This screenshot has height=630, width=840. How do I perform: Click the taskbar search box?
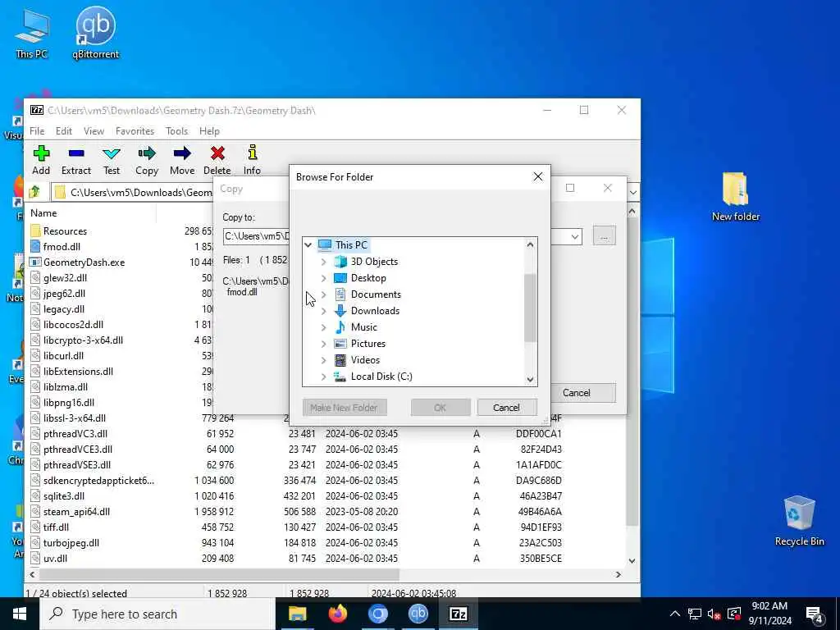(x=157, y=614)
